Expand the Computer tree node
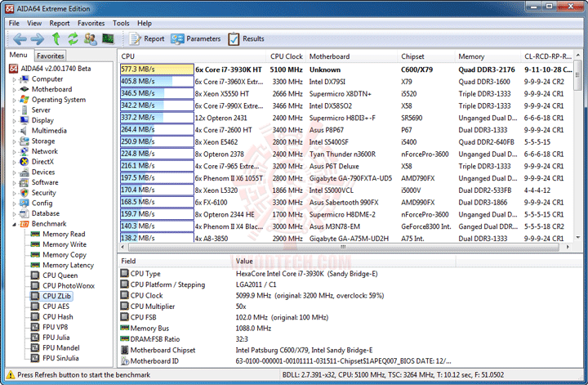588x385 pixels. point(14,79)
